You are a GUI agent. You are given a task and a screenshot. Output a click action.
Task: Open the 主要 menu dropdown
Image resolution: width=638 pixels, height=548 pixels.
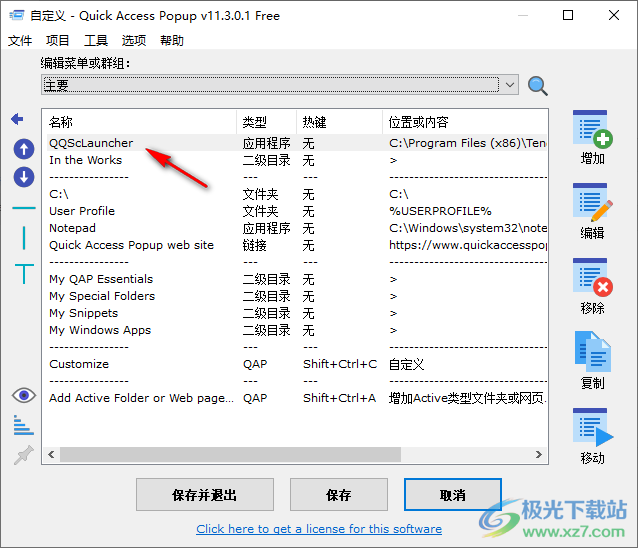[x=280, y=85]
